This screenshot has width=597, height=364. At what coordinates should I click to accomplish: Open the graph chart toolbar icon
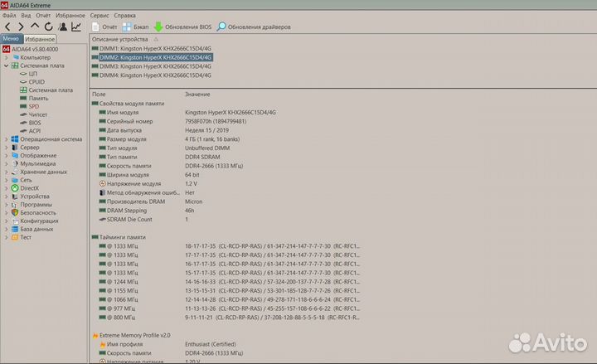76,27
